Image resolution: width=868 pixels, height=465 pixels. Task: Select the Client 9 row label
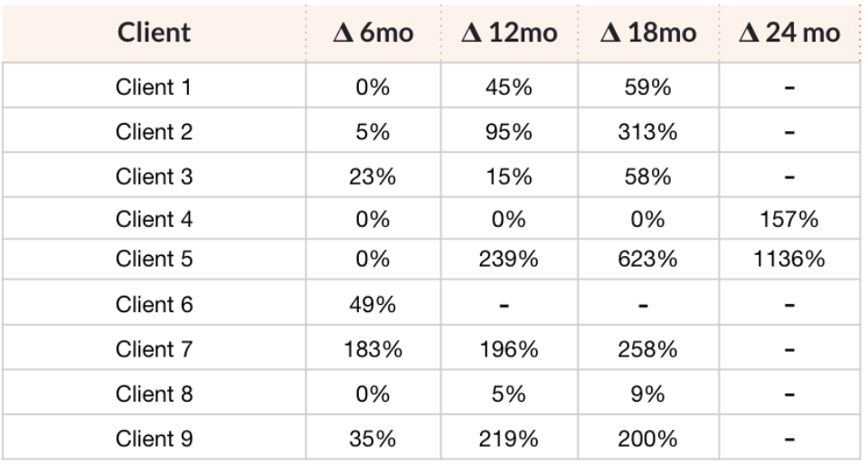[155, 438]
